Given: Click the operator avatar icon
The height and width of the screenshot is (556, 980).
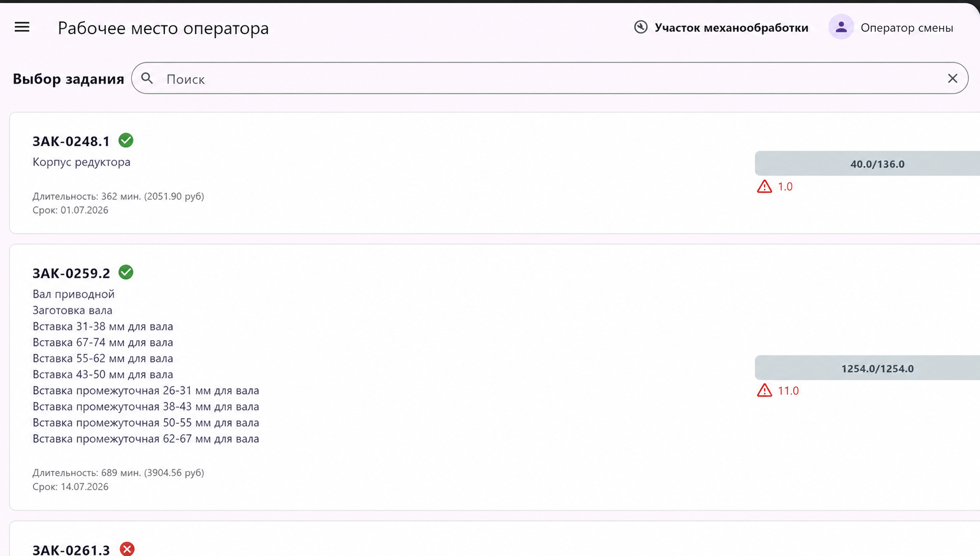Looking at the screenshot, I should pos(841,27).
